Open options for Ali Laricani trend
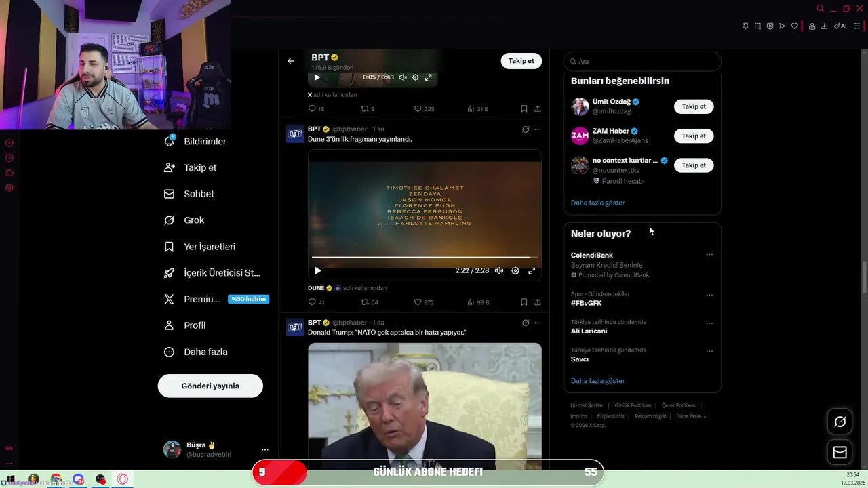This screenshot has width=868, height=488. (x=709, y=323)
